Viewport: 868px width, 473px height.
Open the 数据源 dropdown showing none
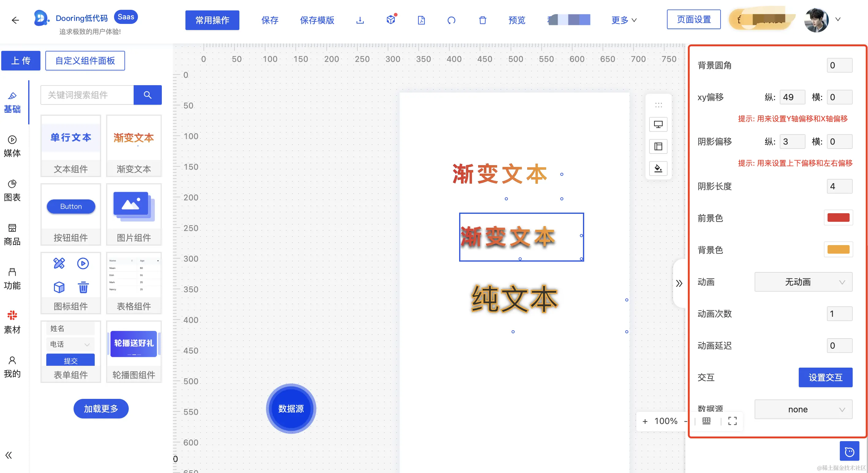pos(803,409)
